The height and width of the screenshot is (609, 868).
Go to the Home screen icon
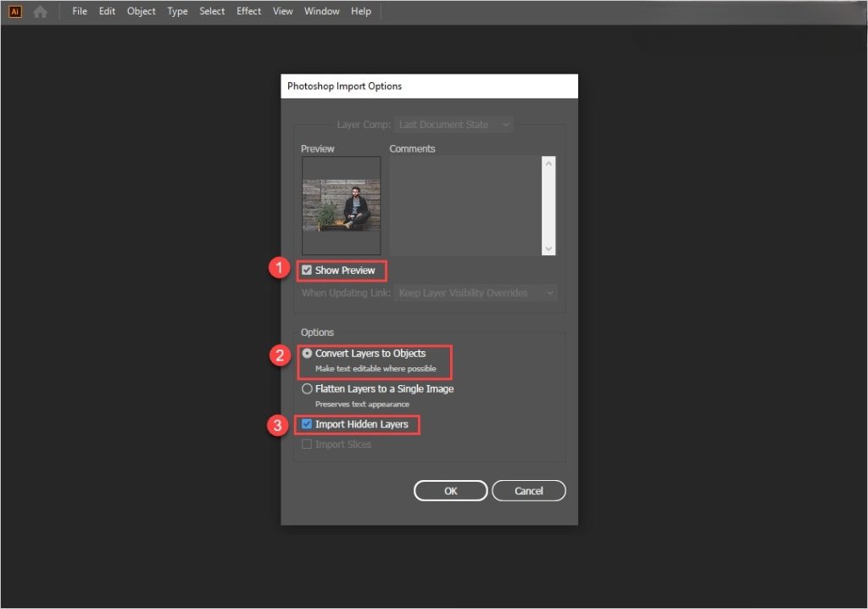coord(40,12)
